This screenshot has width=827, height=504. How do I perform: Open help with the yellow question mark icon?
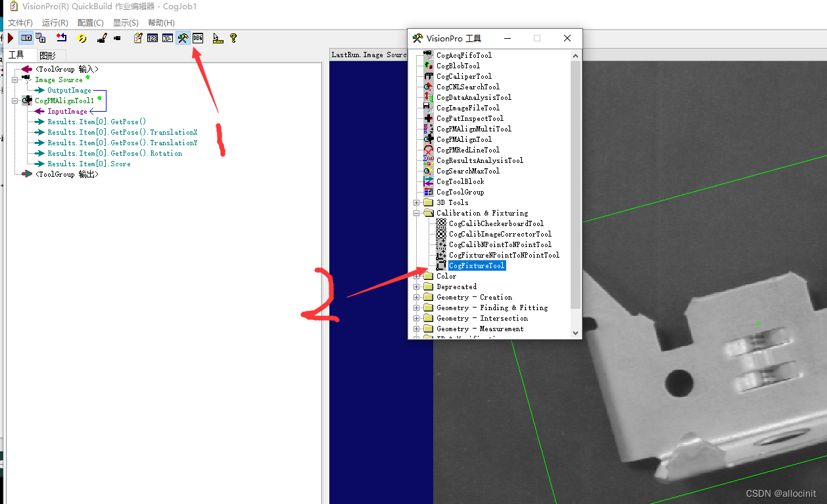coord(233,38)
